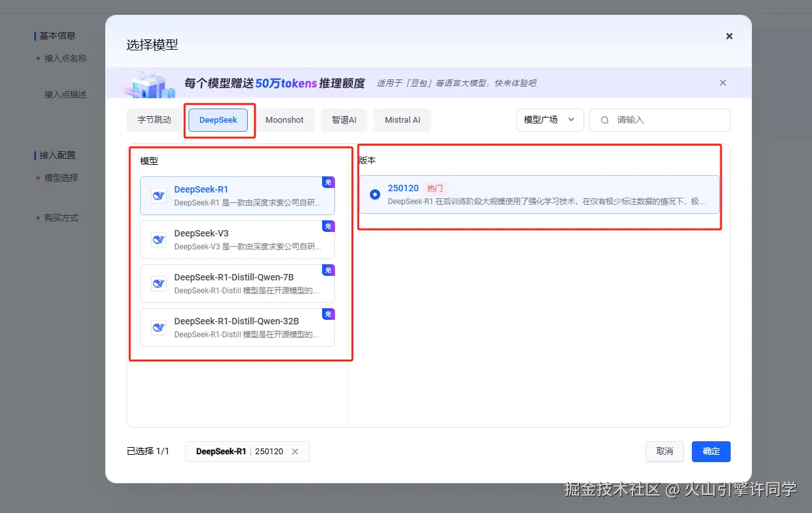Viewport: 812px width, 513px height.
Task: Click the 模型 column heading
Action: point(149,161)
